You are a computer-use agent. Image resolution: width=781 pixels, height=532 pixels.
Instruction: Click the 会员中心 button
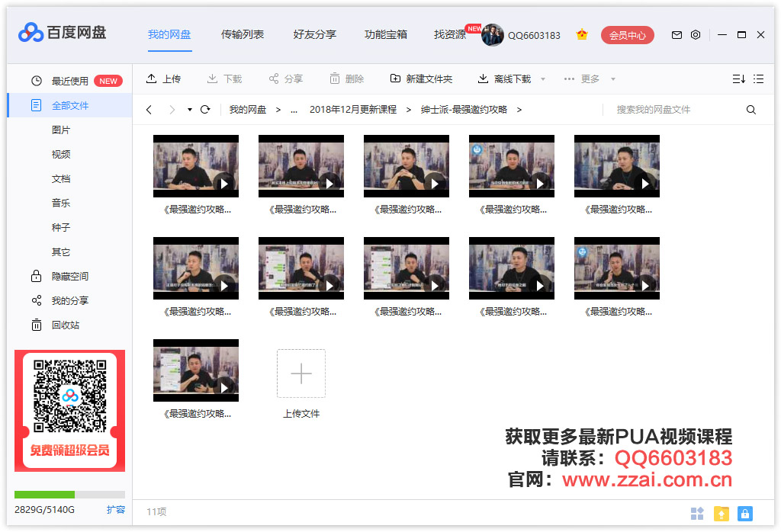(x=627, y=35)
